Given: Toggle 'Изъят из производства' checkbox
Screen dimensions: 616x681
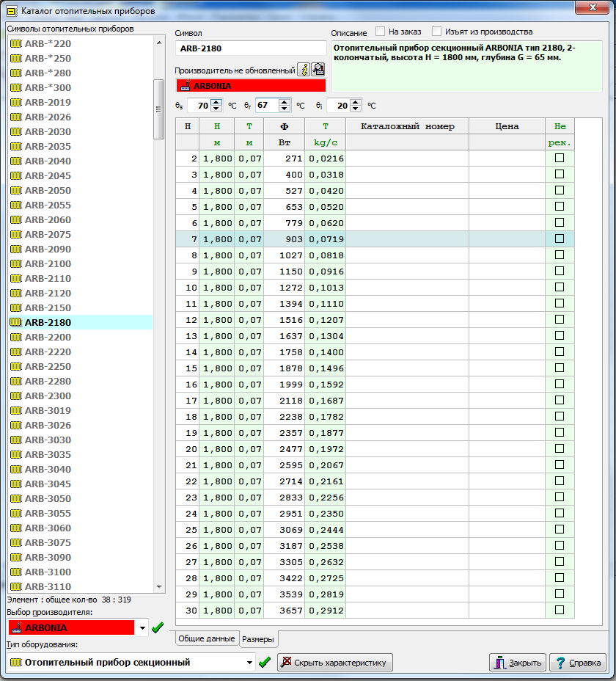Looking at the screenshot, I should point(437,32).
